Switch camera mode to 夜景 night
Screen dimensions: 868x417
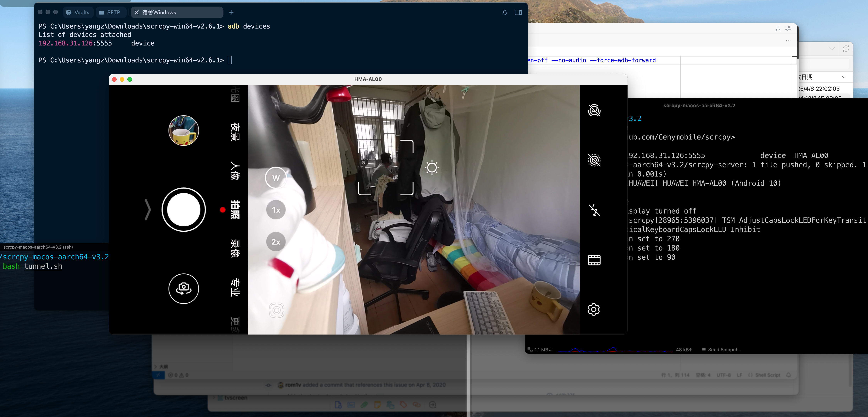click(x=235, y=132)
